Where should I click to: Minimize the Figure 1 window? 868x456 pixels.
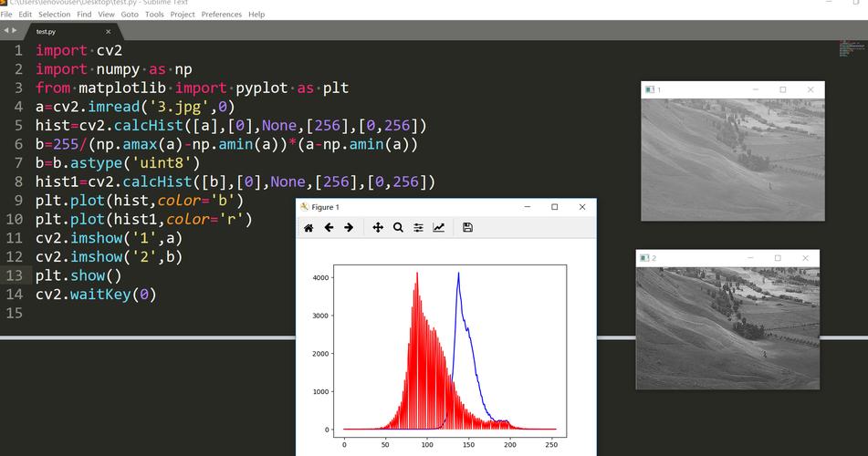point(527,207)
